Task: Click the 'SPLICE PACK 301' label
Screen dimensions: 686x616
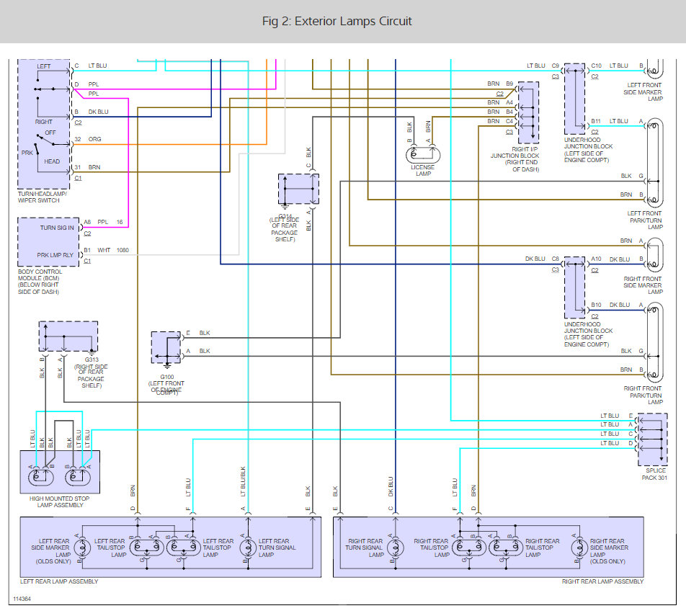Action: (654, 474)
